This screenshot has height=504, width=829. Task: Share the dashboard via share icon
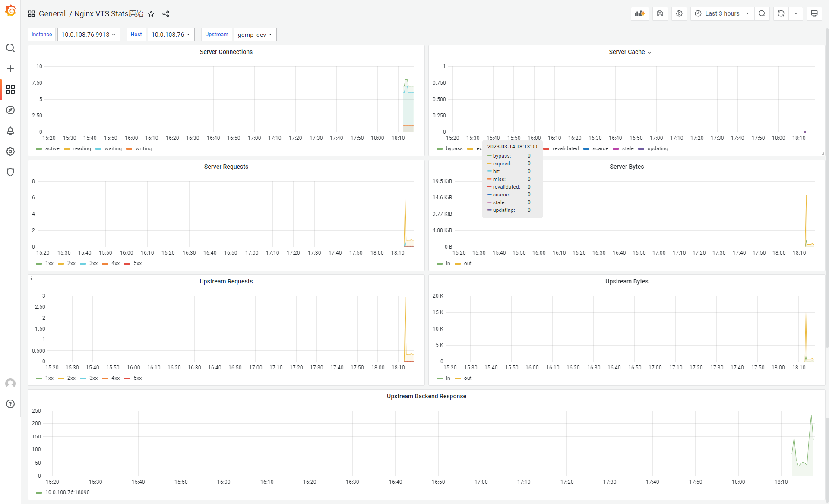click(166, 14)
